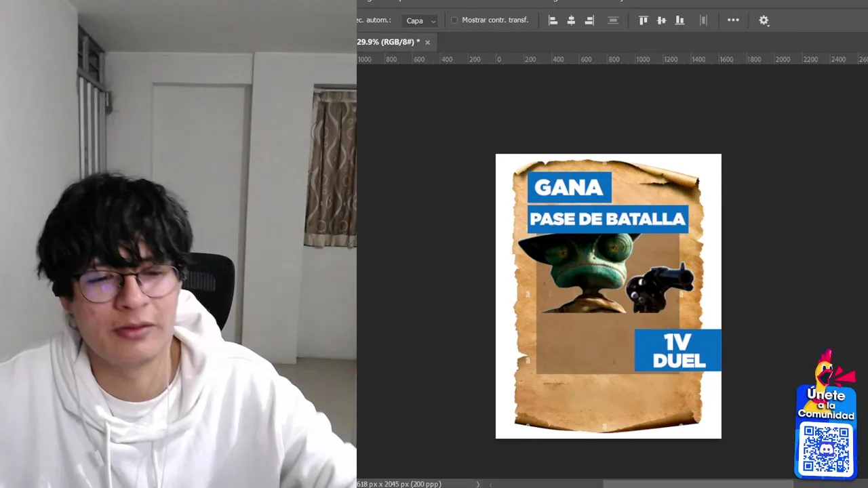Click the horizontal scrollbar thumb below canvas
This screenshot has width=868, height=488.
698,484
